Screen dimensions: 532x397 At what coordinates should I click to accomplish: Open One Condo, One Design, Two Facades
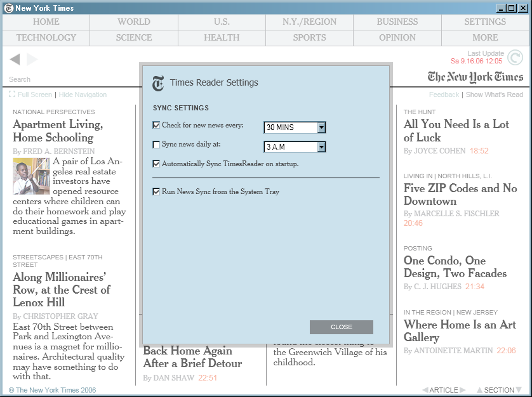point(455,267)
